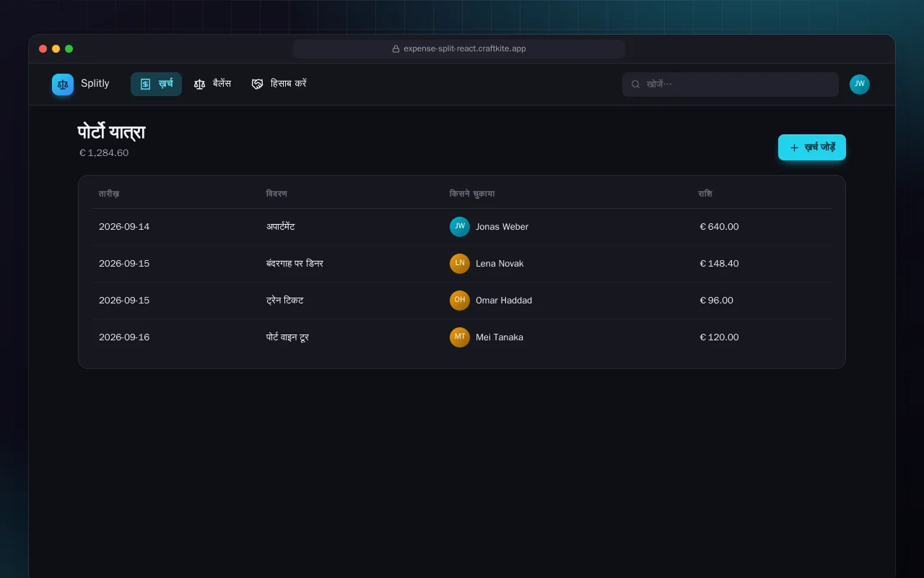Open the JW profile avatar in the header
924x578 pixels.
(x=860, y=85)
